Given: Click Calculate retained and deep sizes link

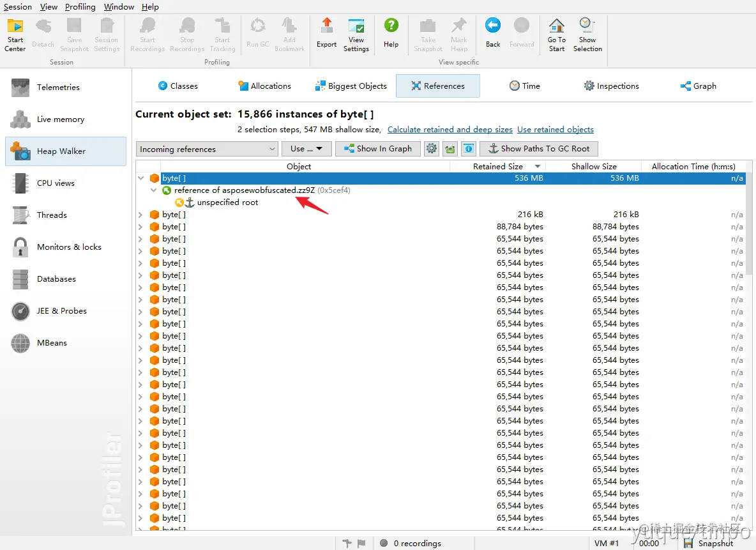Looking at the screenshot, I should 450,129.
